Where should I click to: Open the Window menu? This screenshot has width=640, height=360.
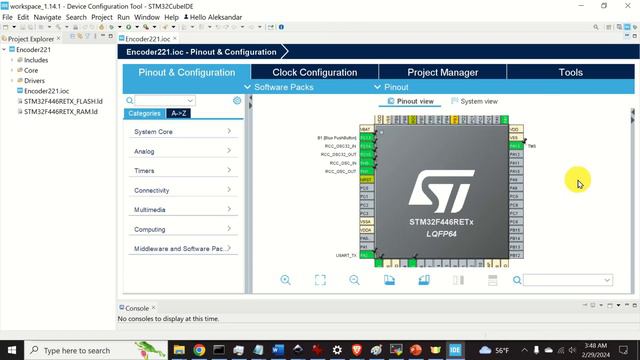(147, 17)
